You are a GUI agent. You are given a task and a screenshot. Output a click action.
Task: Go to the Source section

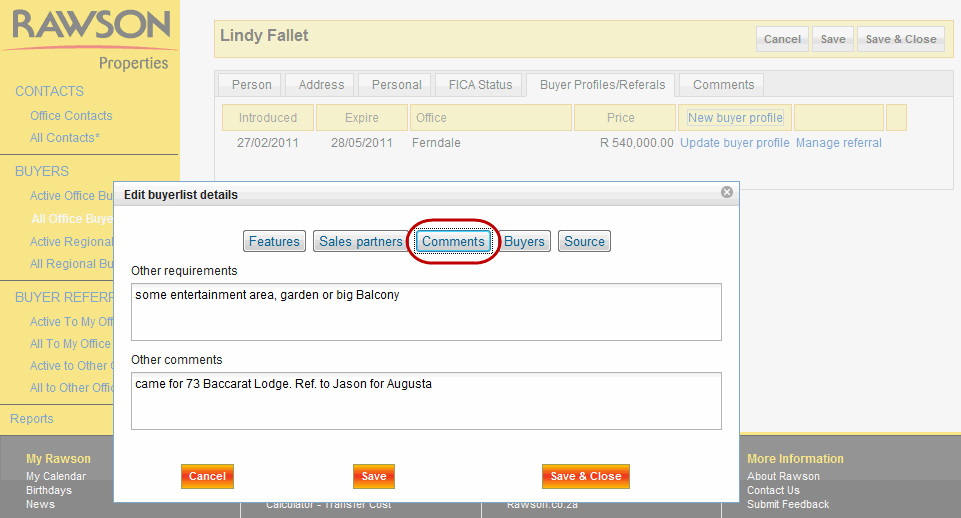point(584,241)
